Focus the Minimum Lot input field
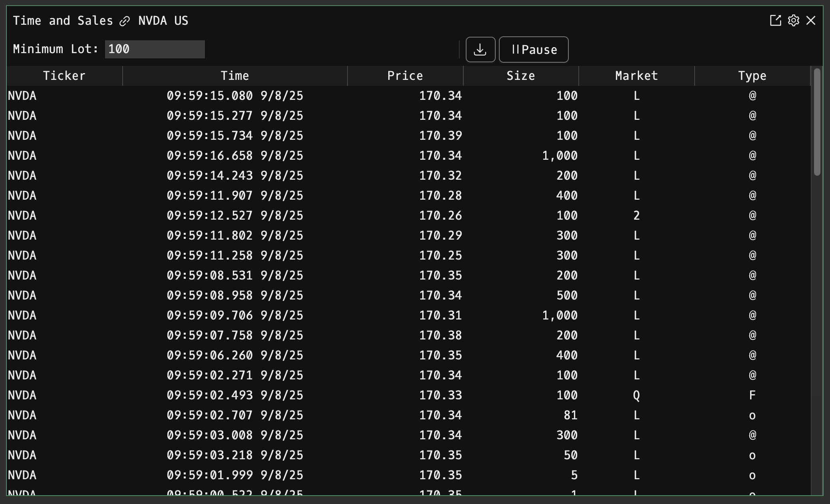 pyautogui.click(x=155, y=49)
